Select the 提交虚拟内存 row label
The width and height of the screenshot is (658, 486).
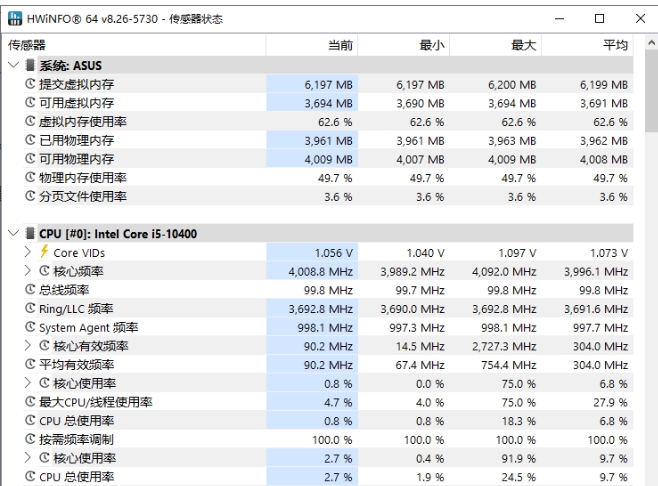(76, 84)
